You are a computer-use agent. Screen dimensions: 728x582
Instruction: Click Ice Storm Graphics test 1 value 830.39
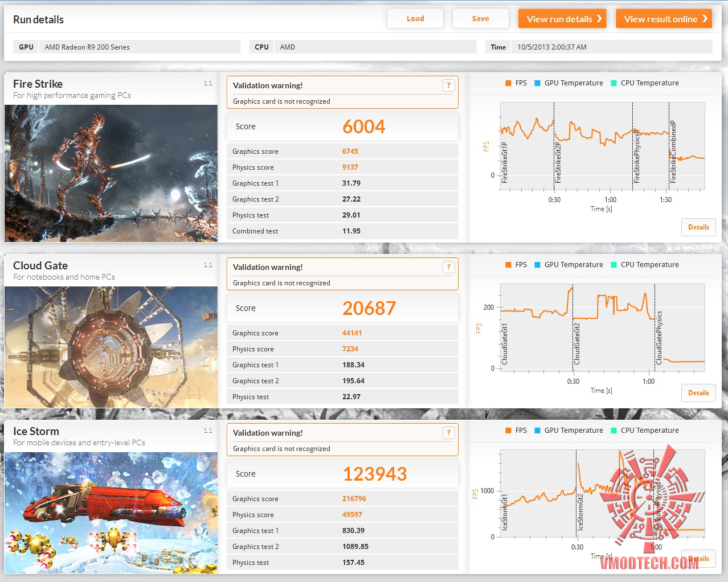point(353,531)
